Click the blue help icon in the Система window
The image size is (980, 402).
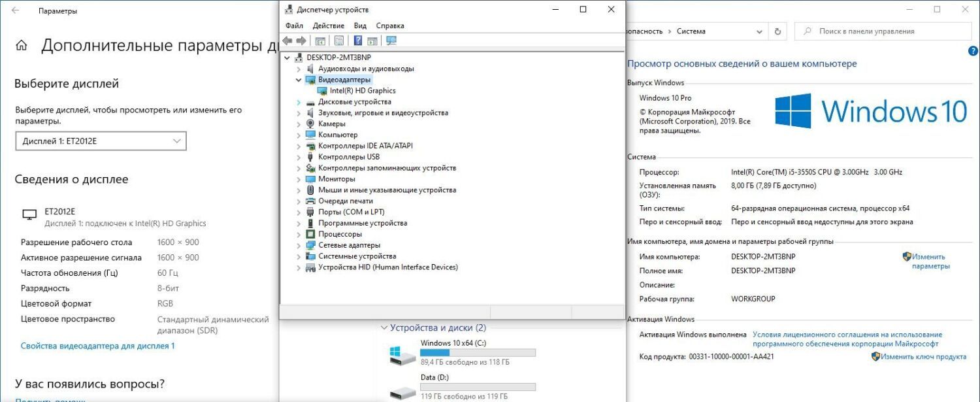972,51
